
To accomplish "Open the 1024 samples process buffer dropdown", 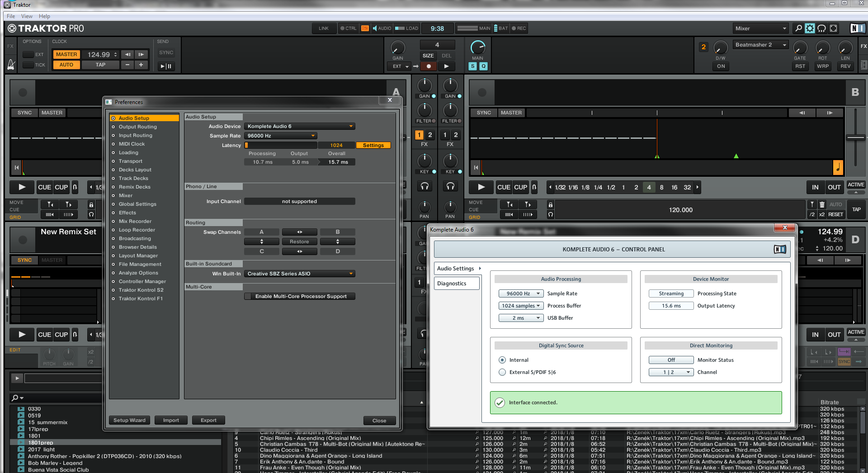I will (521, 306).
